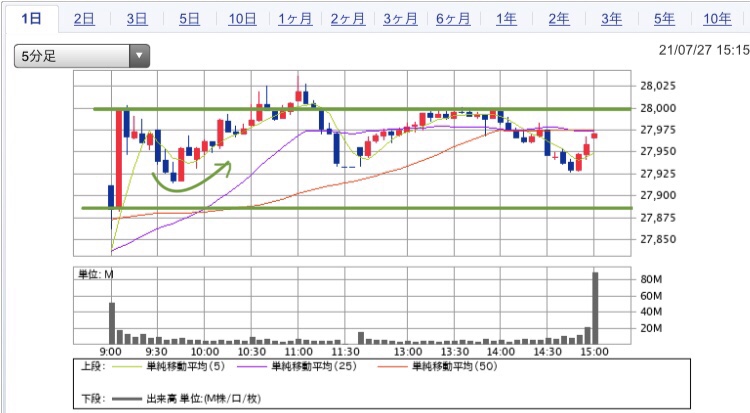This screenshot has height=413, width=750.
Task: Click the 単純移動平均(50) legend entry
Action: (454, 367)
